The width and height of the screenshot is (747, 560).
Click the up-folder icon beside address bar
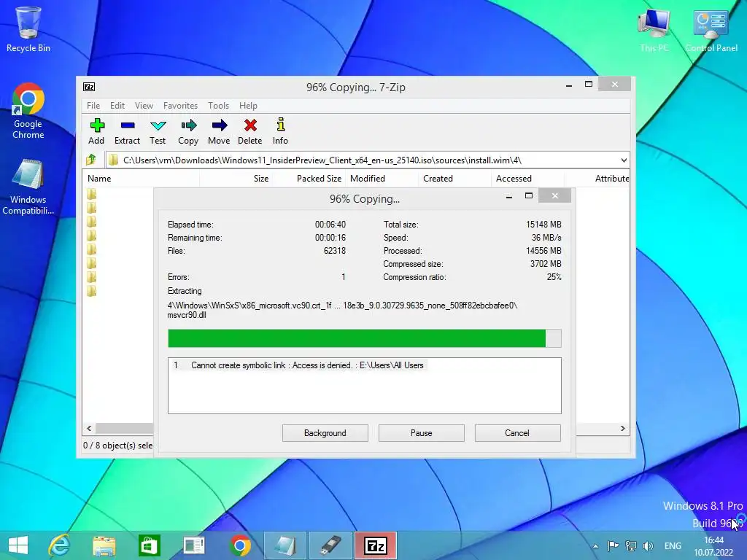pos(91,160)
